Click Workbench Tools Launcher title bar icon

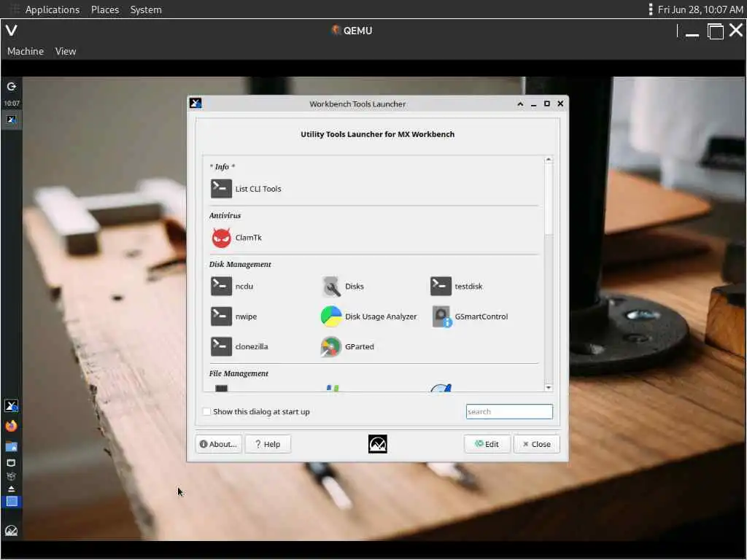coord(196,104)
